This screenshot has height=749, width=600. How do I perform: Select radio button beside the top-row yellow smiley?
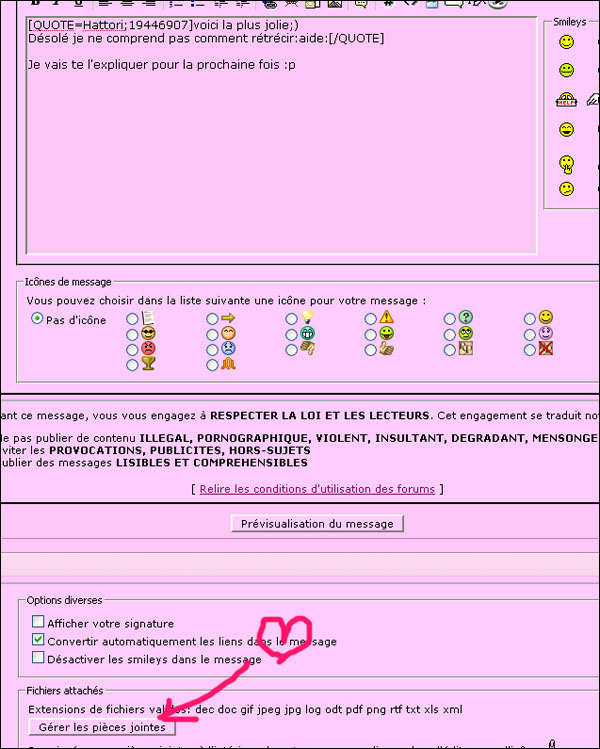pyautogui.click(x=530, y=319)
